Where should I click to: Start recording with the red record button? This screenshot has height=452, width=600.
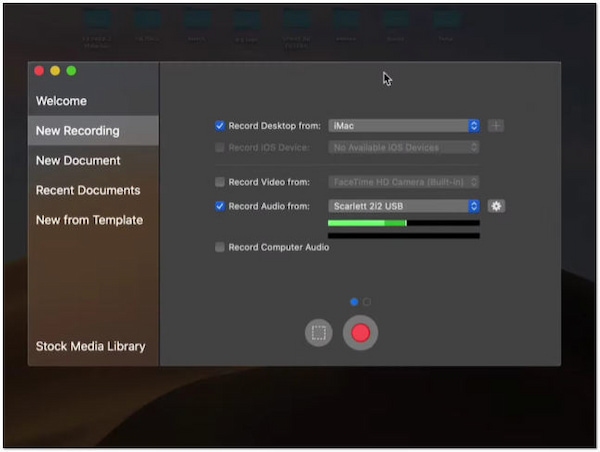tap(360, 333)
